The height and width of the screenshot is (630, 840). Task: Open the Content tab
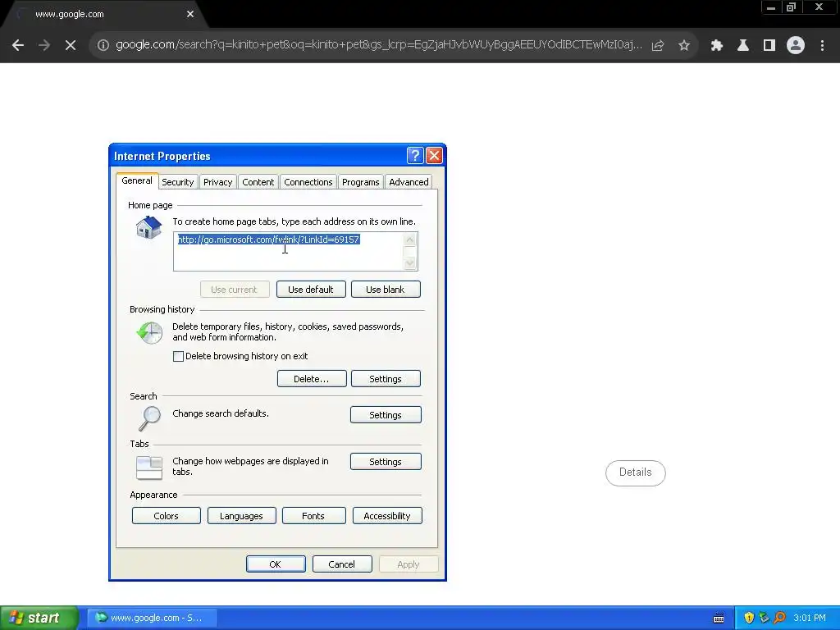pyautogui.click(x=258, y=182)
